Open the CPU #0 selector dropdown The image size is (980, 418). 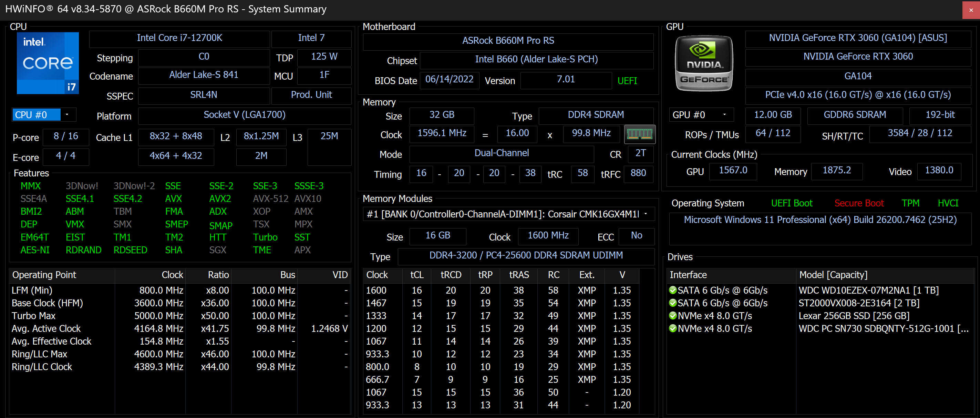[67, 115]
